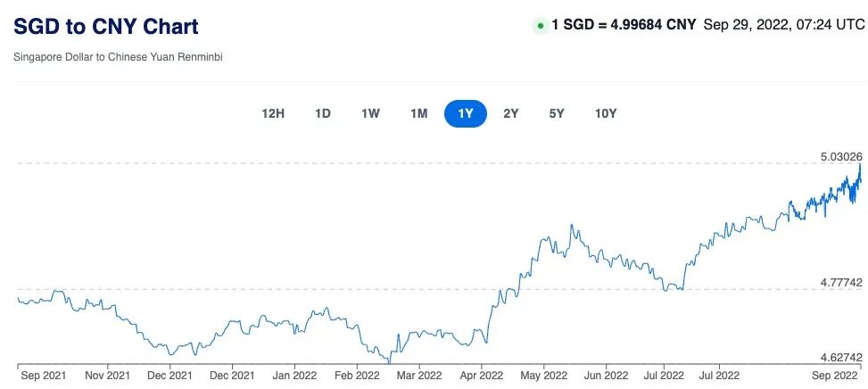Click the 5.03026 high value label
This screenshot has width=868, height=389.
[x=840, y=157]
